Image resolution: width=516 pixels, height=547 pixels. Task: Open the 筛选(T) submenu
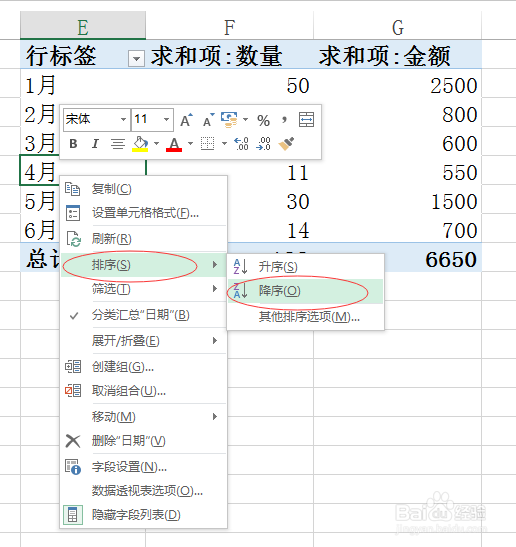[144, 289]
